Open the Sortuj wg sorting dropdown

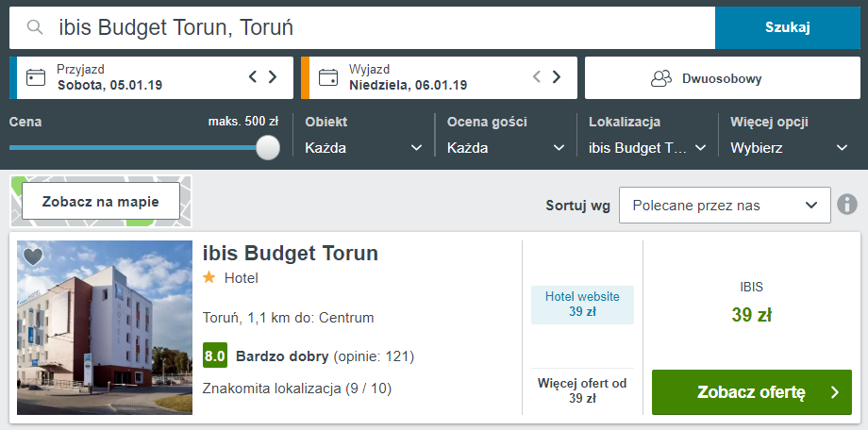pyautogui.click(x=725, y=206)
